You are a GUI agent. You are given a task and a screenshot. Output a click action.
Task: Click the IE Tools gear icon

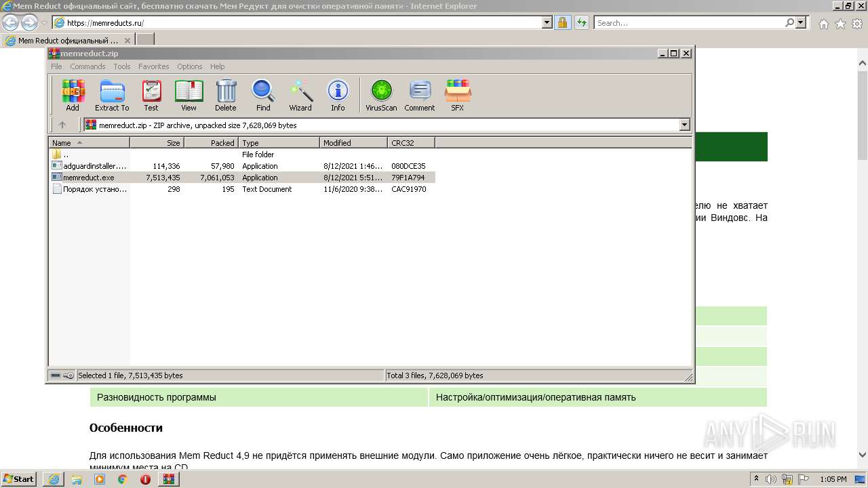pyautogui.click(x=856, y=24)
